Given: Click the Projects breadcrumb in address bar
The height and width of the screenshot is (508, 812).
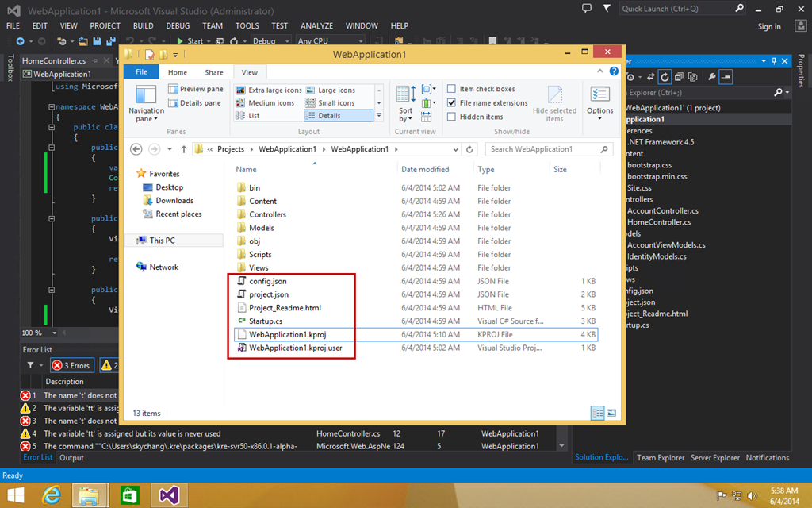Looking at the screenshot, I should coord(231,149).
